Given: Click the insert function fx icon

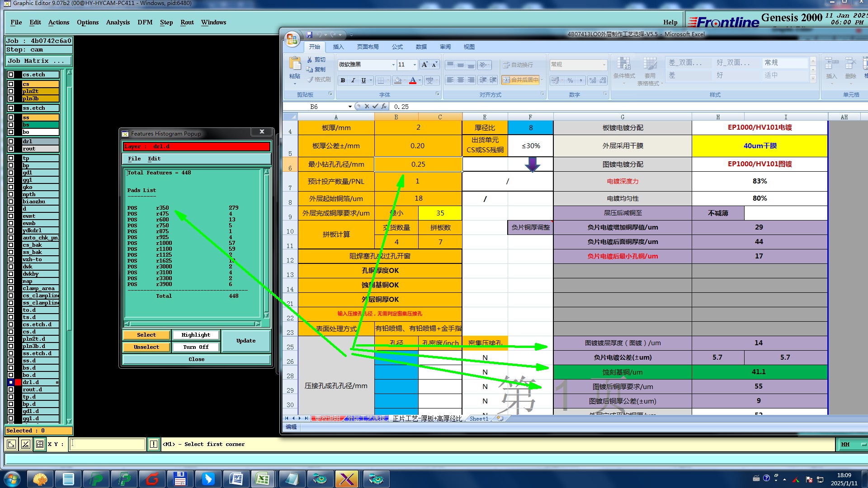Looking at the screenshot, I should click(x=383, y=107).
